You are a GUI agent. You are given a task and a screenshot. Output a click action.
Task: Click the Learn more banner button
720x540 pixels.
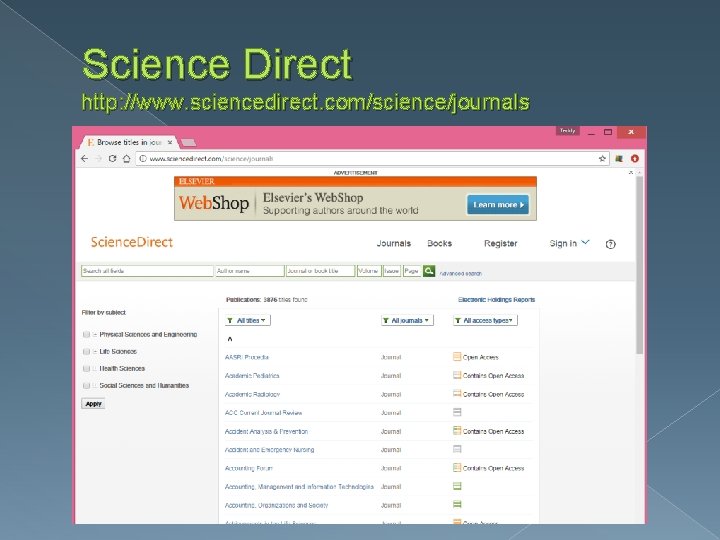pos(498,205)
